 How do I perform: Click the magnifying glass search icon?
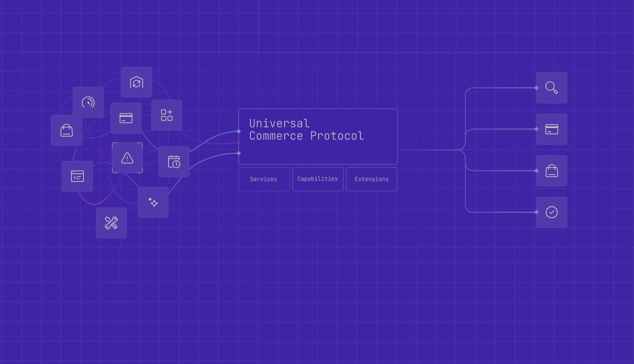(551, 88)
